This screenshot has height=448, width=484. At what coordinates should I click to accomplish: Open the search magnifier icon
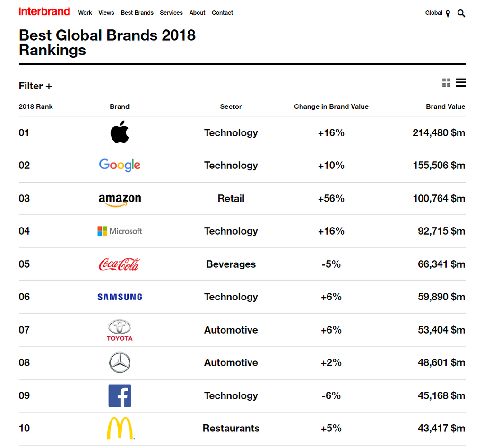461,13
